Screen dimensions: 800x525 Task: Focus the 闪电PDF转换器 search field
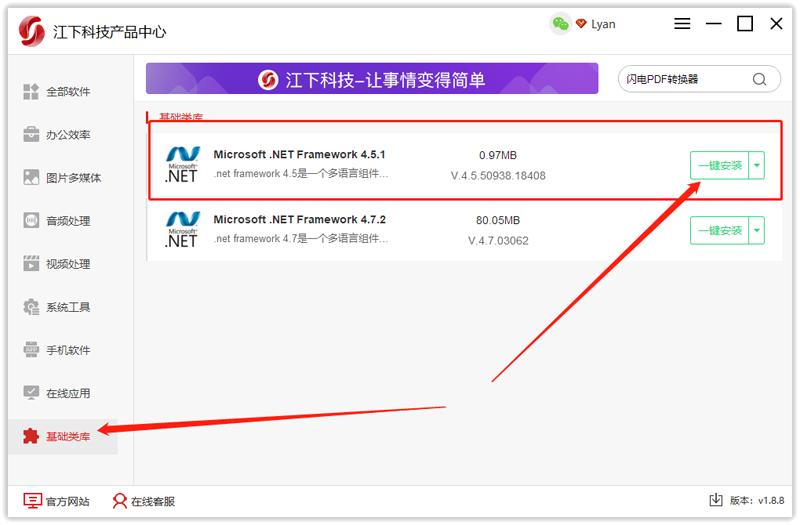tap(686, 79)
